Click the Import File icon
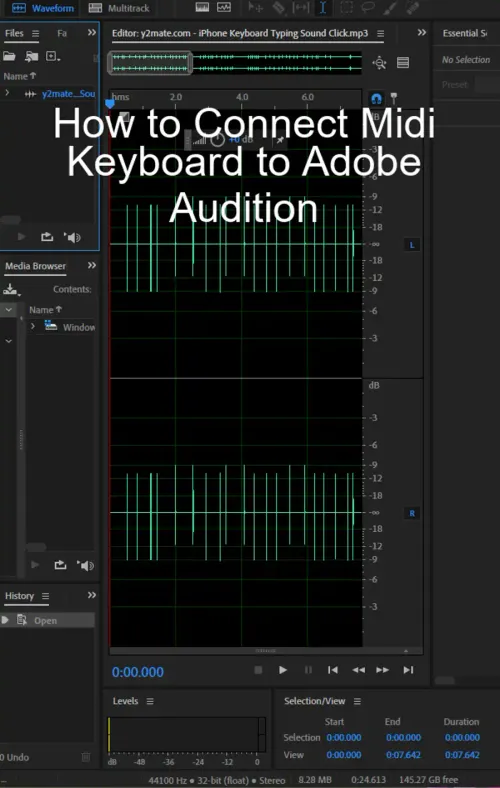 click(x=32, y=56)
